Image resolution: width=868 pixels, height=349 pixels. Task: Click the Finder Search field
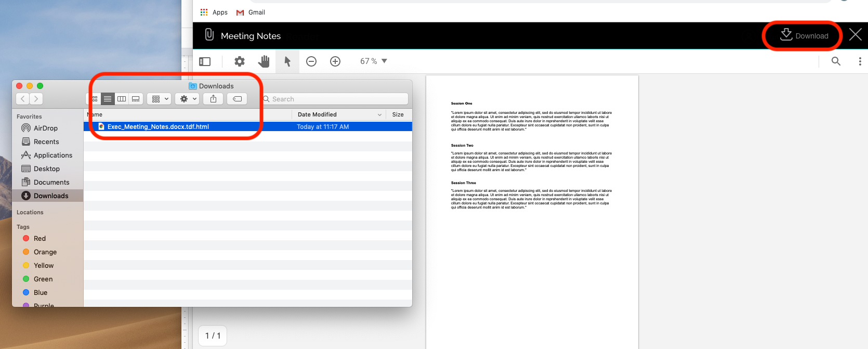(335, 99)
